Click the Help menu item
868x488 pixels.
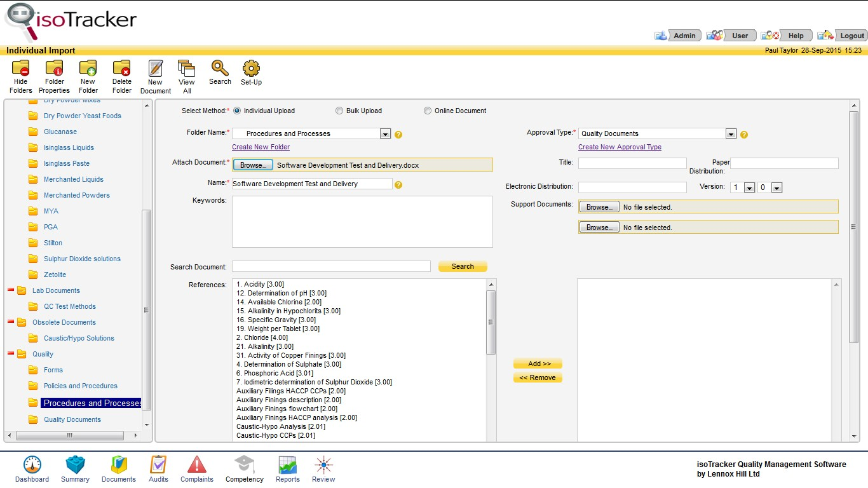(x=794, y=36)
